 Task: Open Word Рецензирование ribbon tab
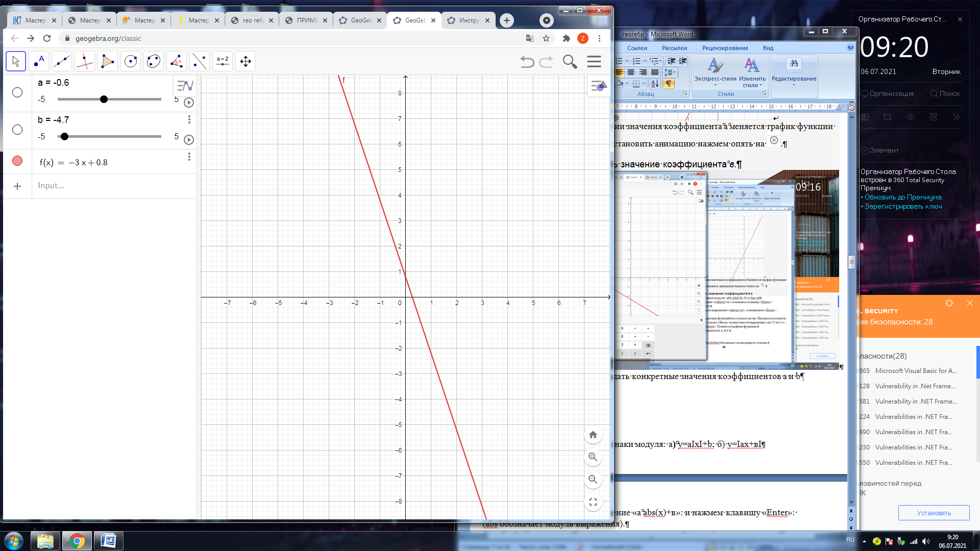725,48
